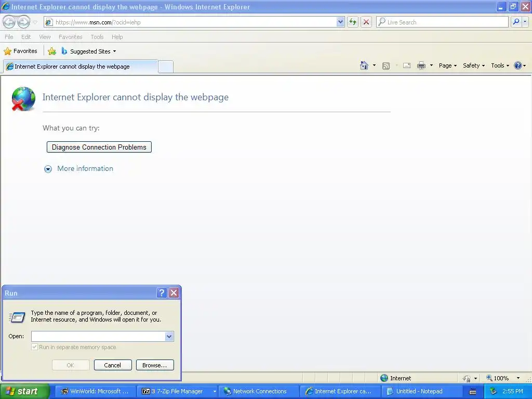Go back with the Back arrow button
This screenshot has width=532, height=399.
point(9,22)
